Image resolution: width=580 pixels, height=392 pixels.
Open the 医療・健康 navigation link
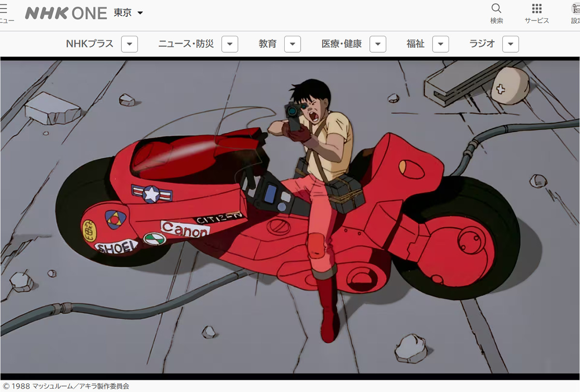pos(341,44)
